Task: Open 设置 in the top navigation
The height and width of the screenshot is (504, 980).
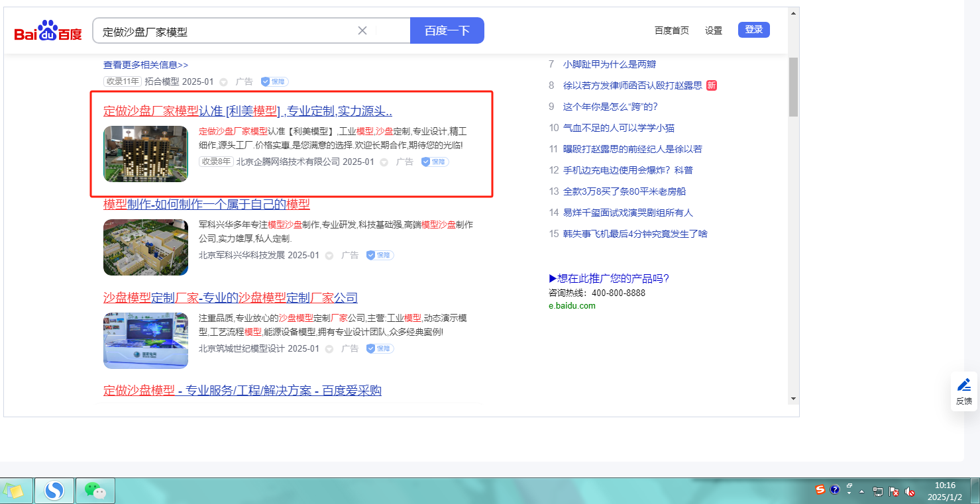Action: point(714,30)
